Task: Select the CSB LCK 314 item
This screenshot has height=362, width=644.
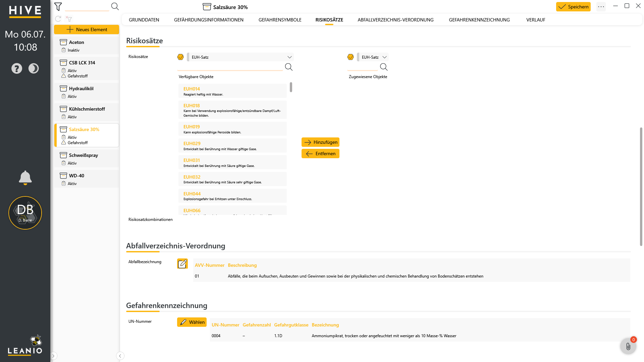Action: [x=87, y=69]
